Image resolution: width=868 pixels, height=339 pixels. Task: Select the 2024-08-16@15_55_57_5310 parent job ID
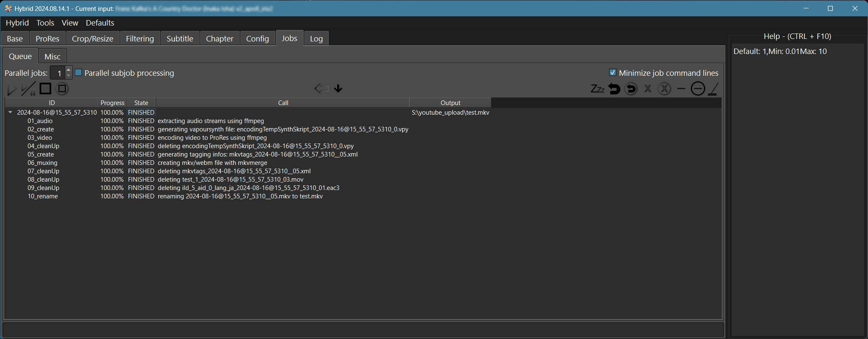coord(57,112)
